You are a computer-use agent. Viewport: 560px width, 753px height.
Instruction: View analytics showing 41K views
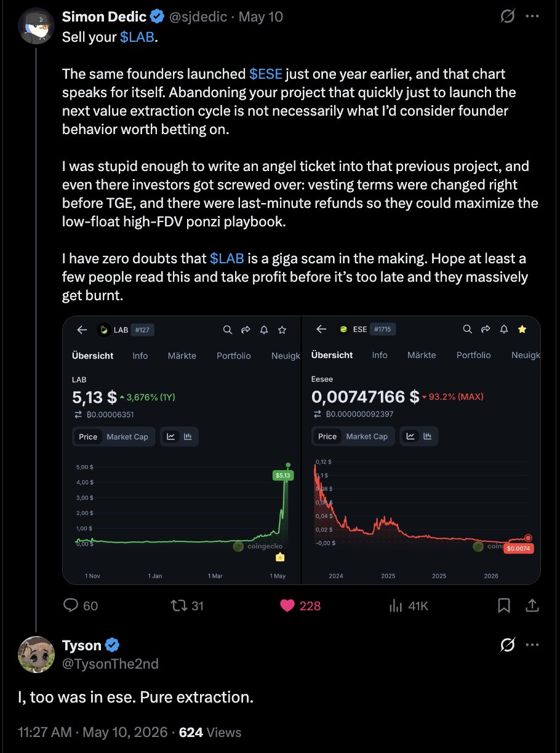(409, 606)
